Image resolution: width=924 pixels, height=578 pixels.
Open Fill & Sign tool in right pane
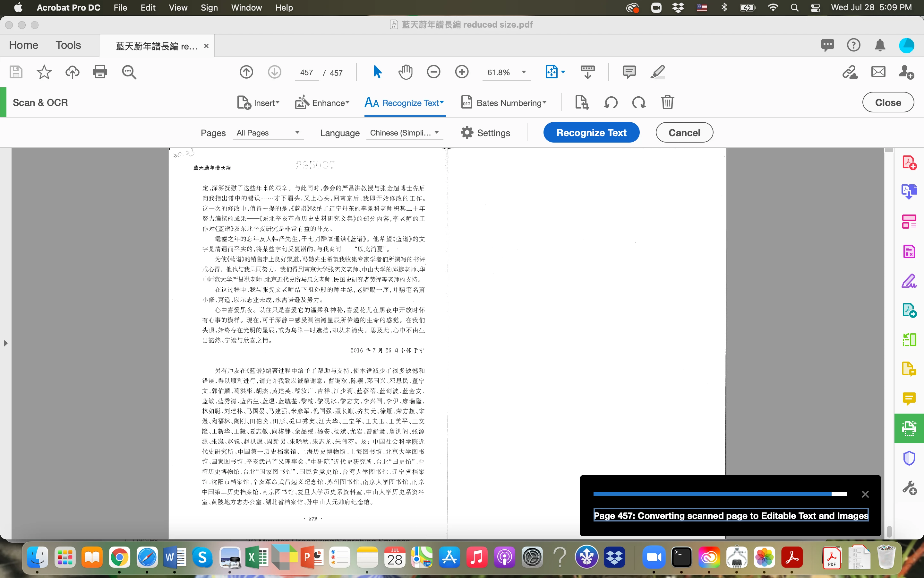click(909, 281)
